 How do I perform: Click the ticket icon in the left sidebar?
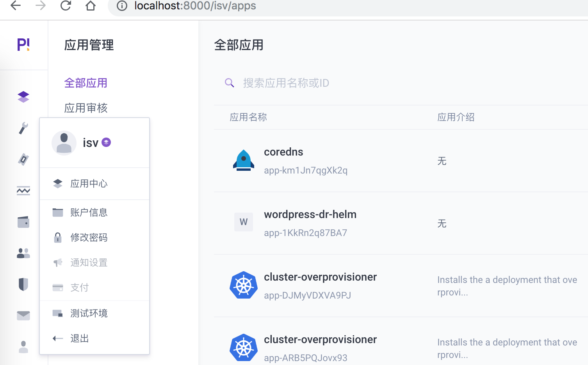23,159
